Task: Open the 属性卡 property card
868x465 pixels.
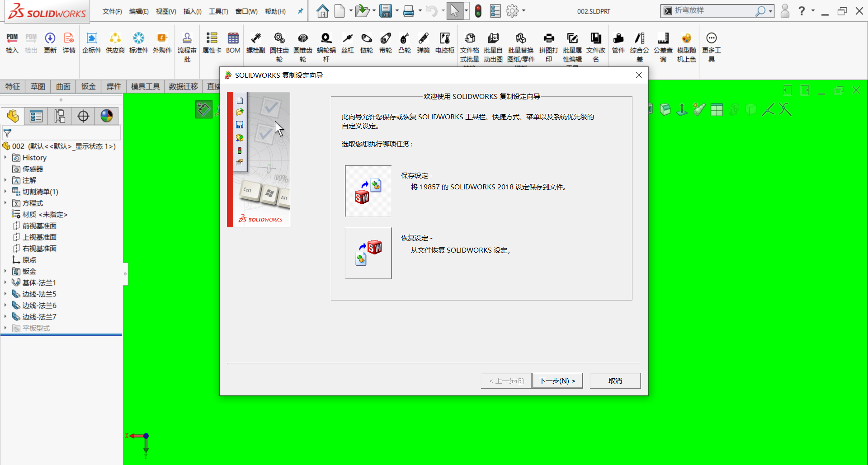Action: (x=212, y=43)
